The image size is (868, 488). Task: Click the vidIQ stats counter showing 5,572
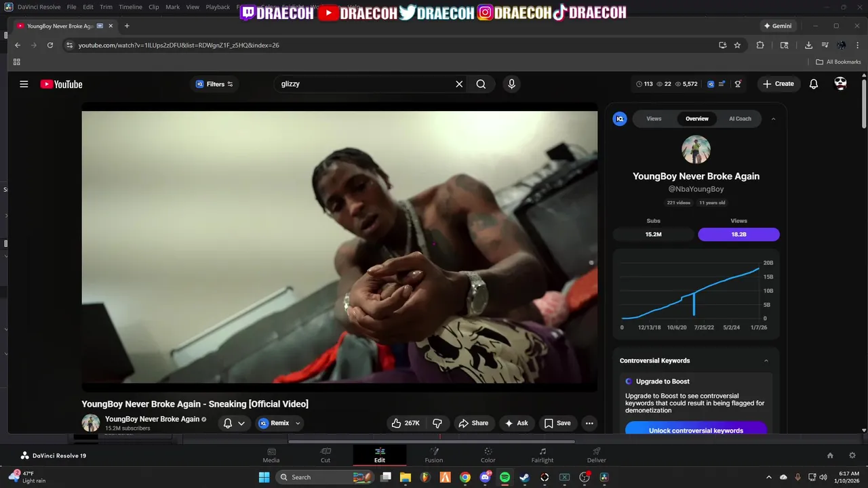686,84
